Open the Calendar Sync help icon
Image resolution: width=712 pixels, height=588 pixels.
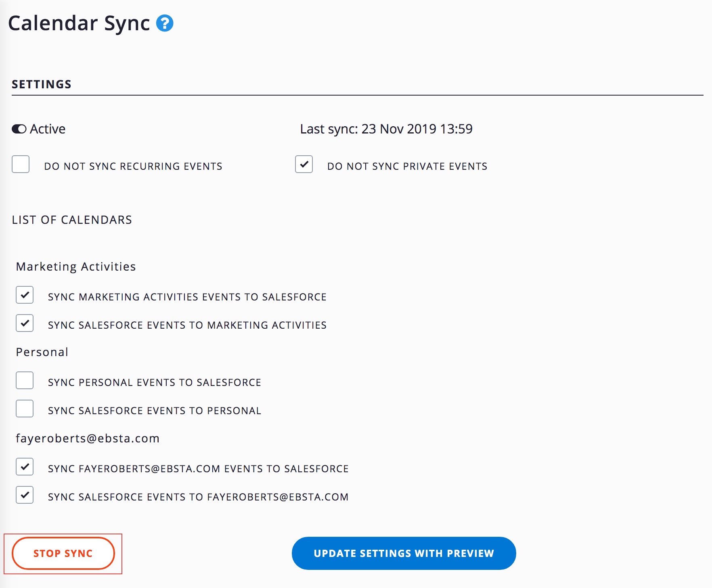pyautogui.click(x=165, y=23)
